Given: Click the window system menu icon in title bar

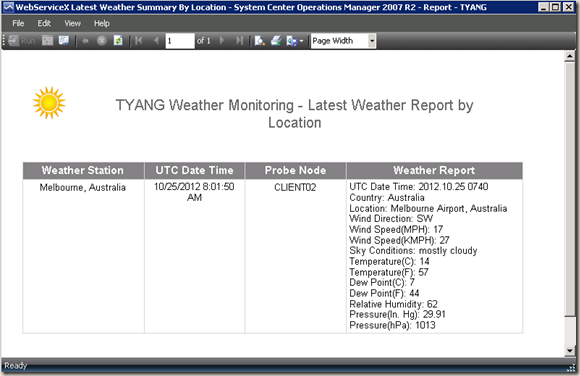Looking at the screenshot, I should 8,7.
